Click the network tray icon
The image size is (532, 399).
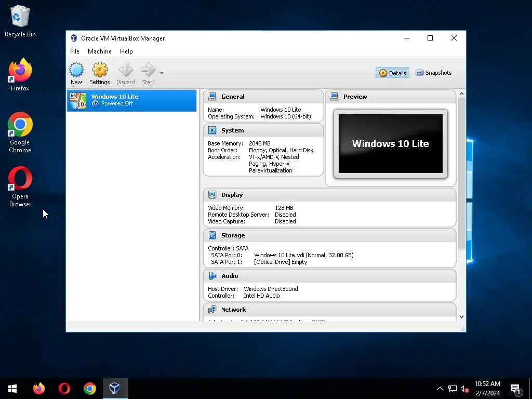tap(453, 389)
